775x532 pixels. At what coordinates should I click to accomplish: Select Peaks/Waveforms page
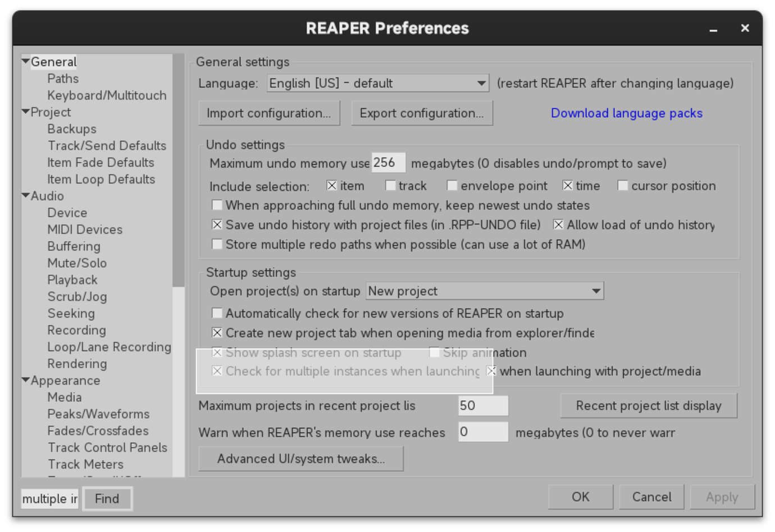pos(98,414)
